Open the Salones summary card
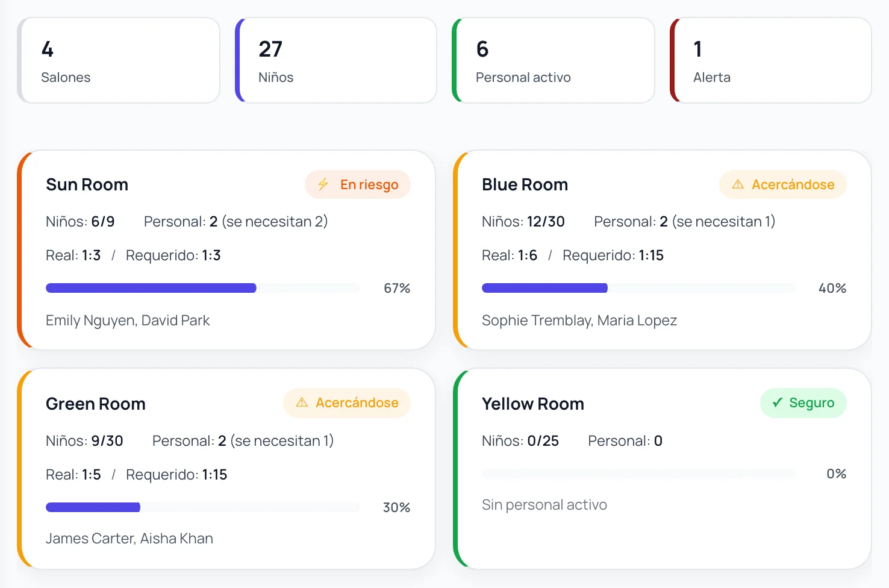Image resolution: width=889 pixels, height=588 pixels. tap(119, 60)
